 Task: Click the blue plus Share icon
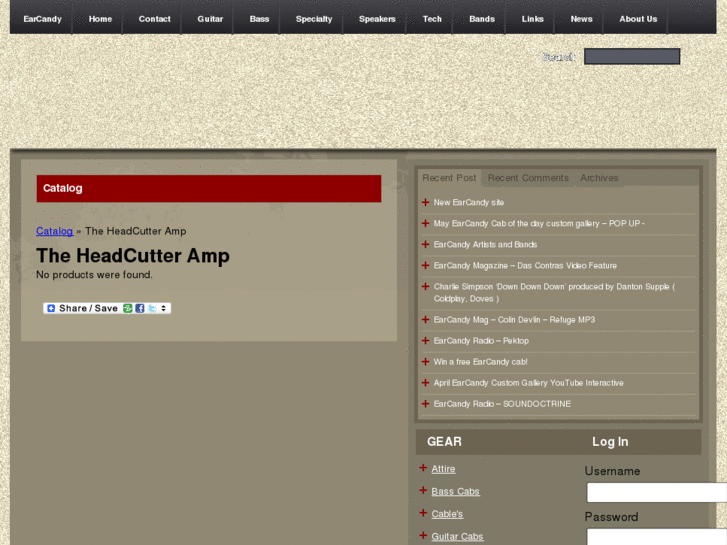point(51,308)
